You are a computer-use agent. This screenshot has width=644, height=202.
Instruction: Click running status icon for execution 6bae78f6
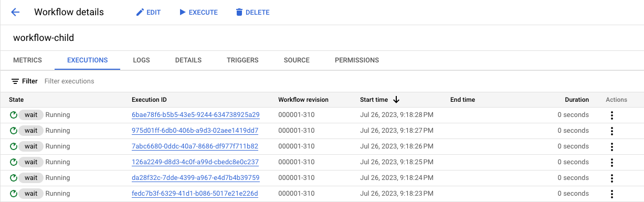13,115
